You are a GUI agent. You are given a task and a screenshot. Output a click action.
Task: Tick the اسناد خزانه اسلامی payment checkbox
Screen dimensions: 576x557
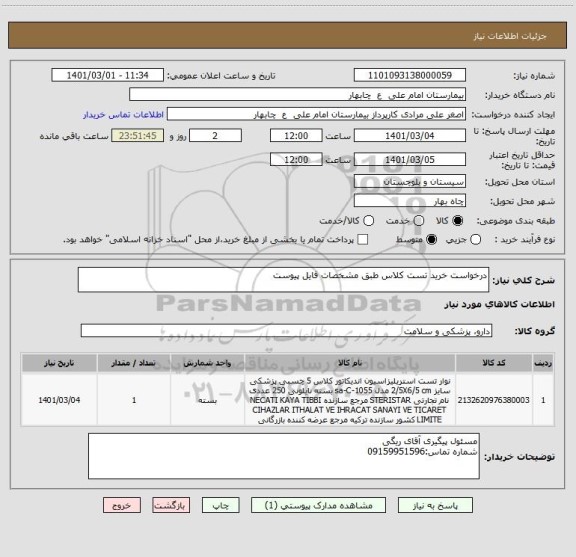363,240
